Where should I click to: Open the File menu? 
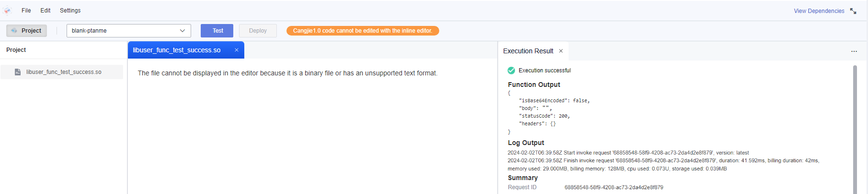click(26, 11)
